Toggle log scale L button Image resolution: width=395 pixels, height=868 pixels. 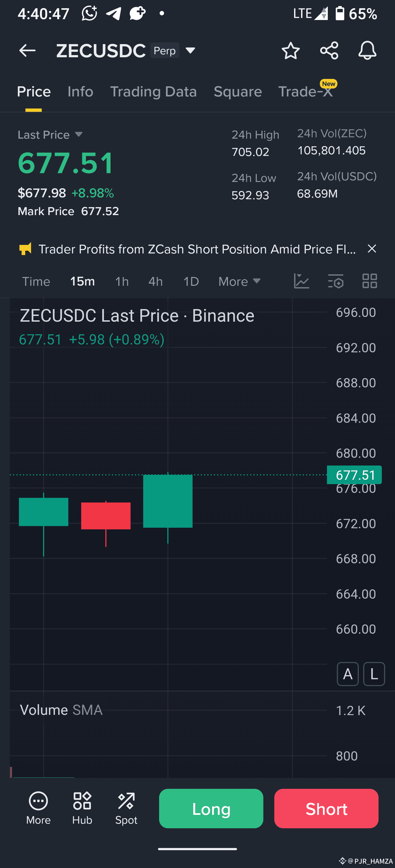coord(374,674)
